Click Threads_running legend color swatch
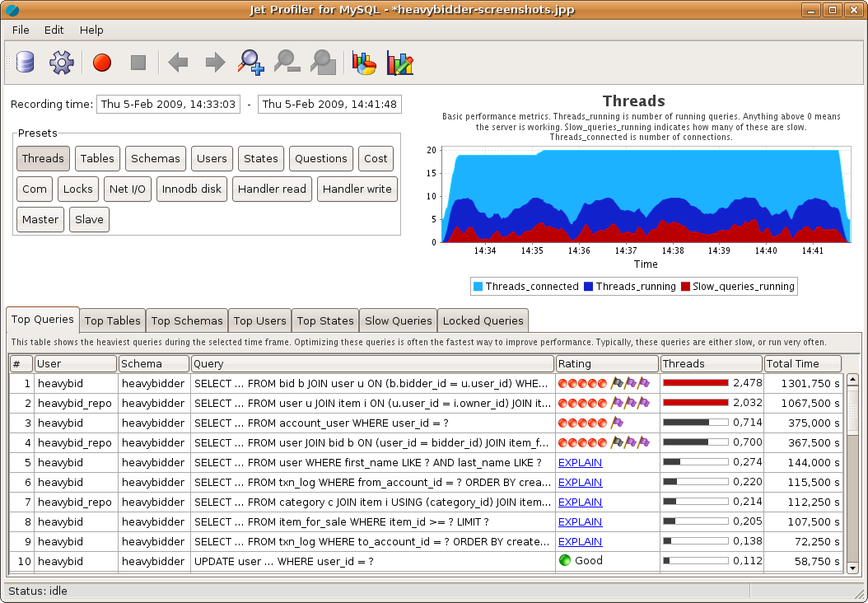 click(x=589, y=287)
